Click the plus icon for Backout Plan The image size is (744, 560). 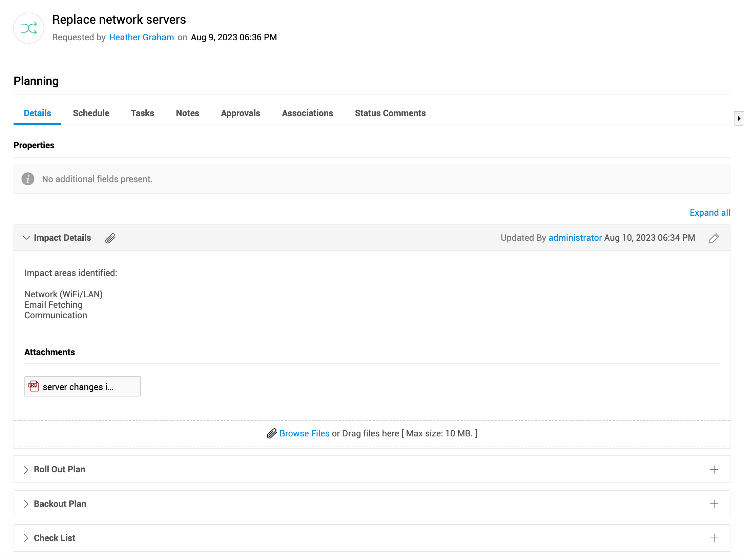714,504
